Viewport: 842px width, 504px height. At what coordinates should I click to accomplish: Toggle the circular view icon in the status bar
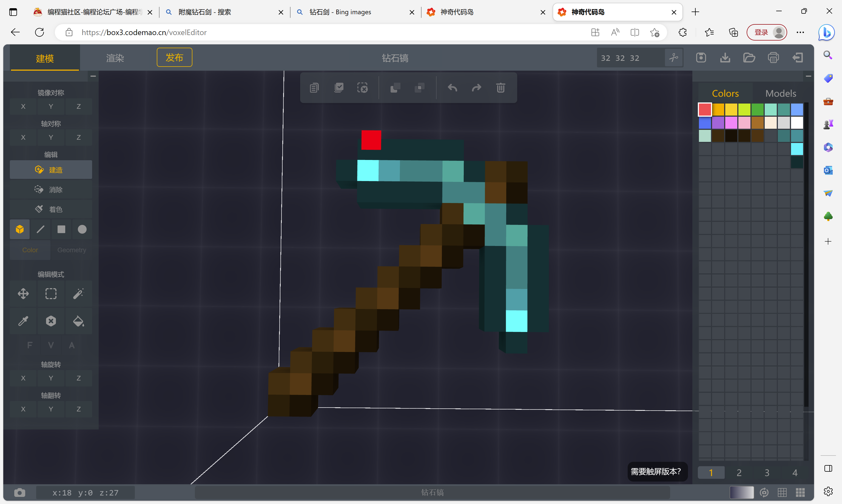(x=764, y=492)
